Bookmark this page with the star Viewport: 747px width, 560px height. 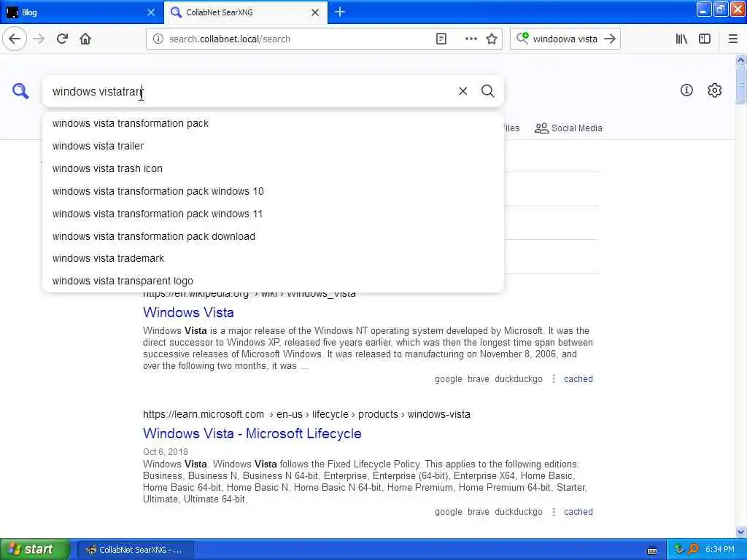pyautogui.click(x=492, y=39)
